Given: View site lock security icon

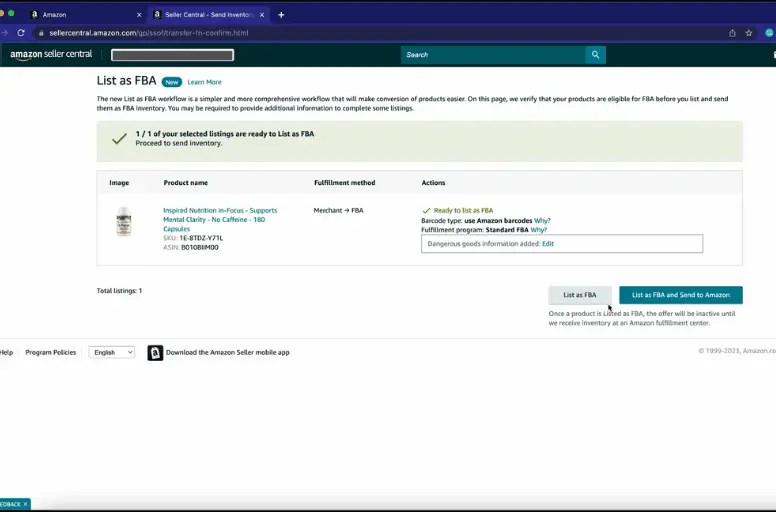Looking at the screenshot, I should point(41,33).
